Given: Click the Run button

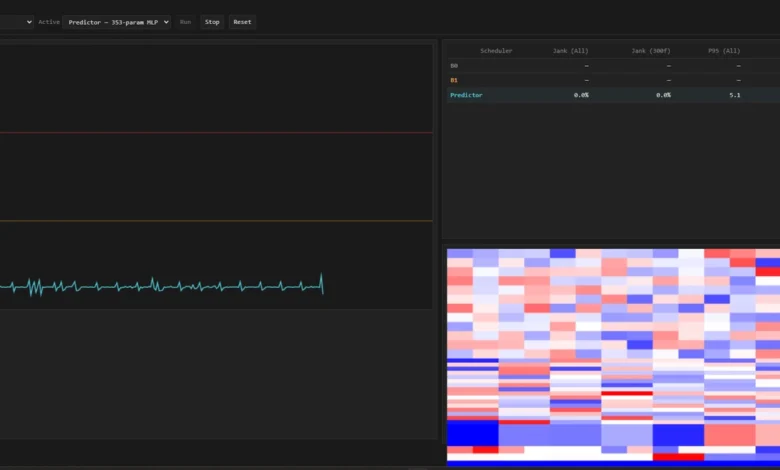Looking at the screenshot, I should [185, 21].
